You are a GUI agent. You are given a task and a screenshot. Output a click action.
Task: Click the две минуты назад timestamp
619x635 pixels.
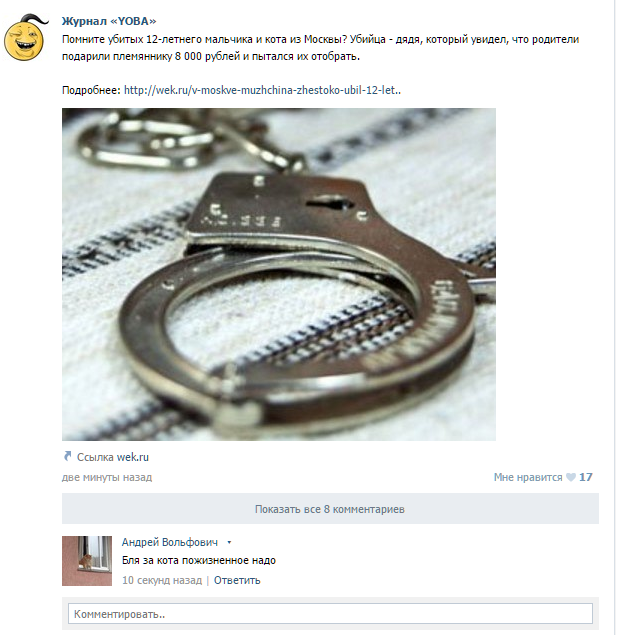coord(107,477)
